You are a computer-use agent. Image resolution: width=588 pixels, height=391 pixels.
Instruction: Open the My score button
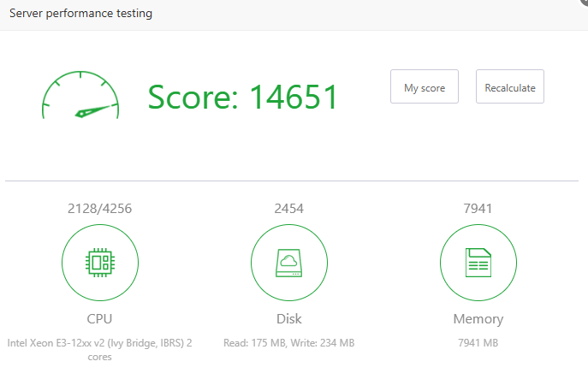[424, 87]
